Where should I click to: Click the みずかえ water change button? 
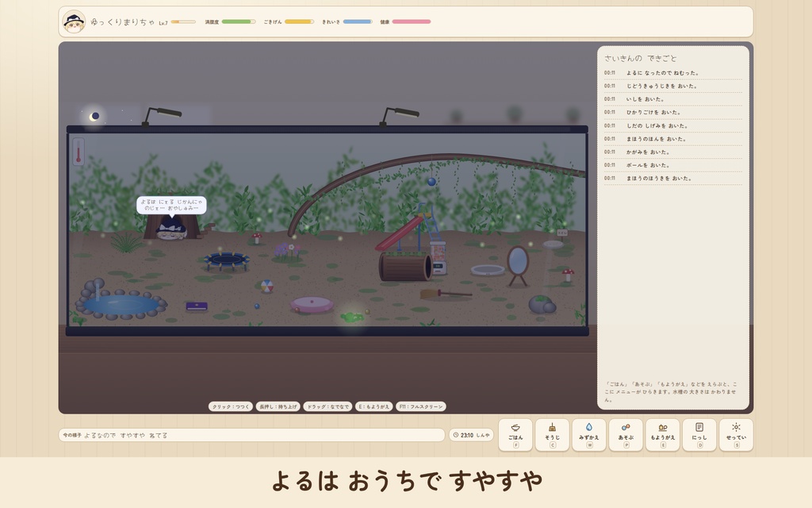[x=589, y=435]
